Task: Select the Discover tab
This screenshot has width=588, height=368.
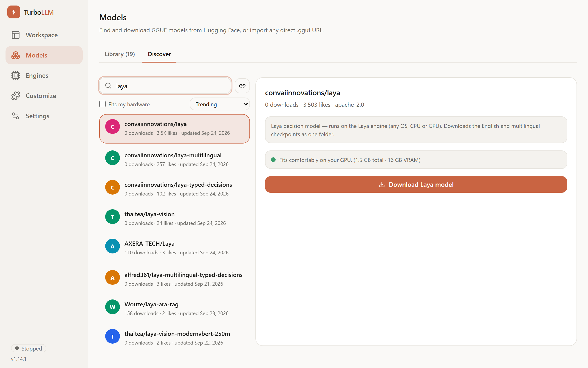Action: [159, 54]
